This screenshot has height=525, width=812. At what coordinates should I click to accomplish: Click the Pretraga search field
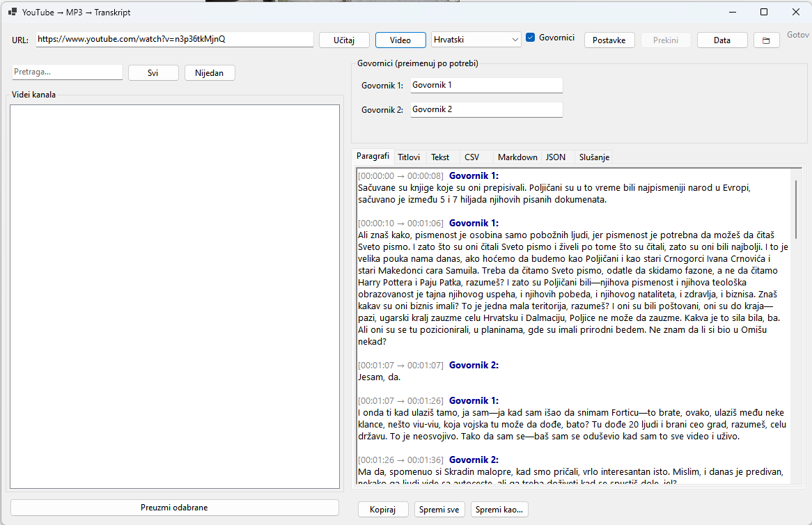click(68, 72)
